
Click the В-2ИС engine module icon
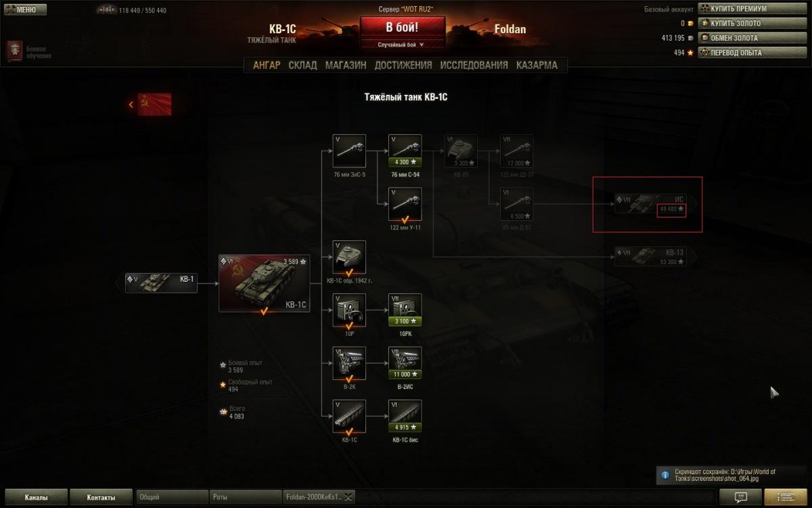(x=405, y=364)
